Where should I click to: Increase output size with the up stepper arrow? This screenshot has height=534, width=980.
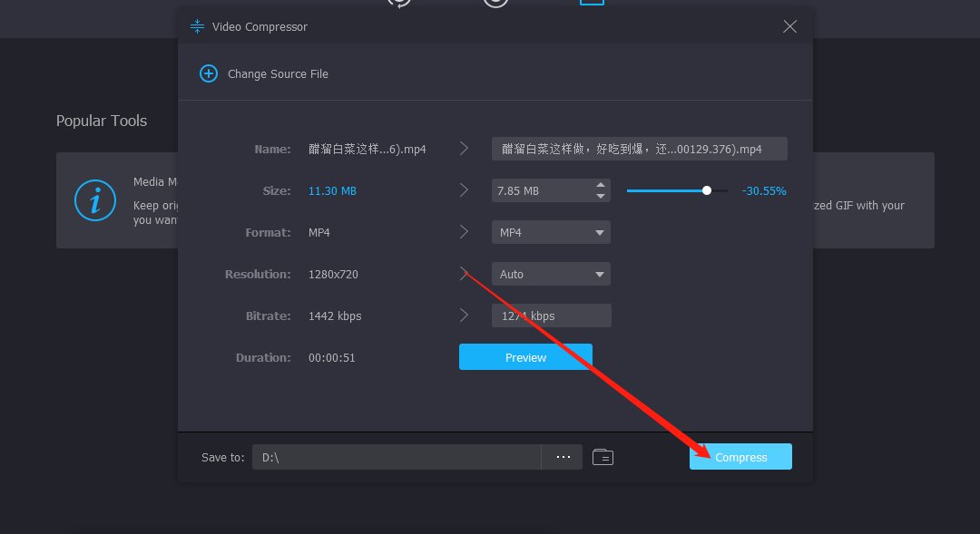click(x=600, y=185)
